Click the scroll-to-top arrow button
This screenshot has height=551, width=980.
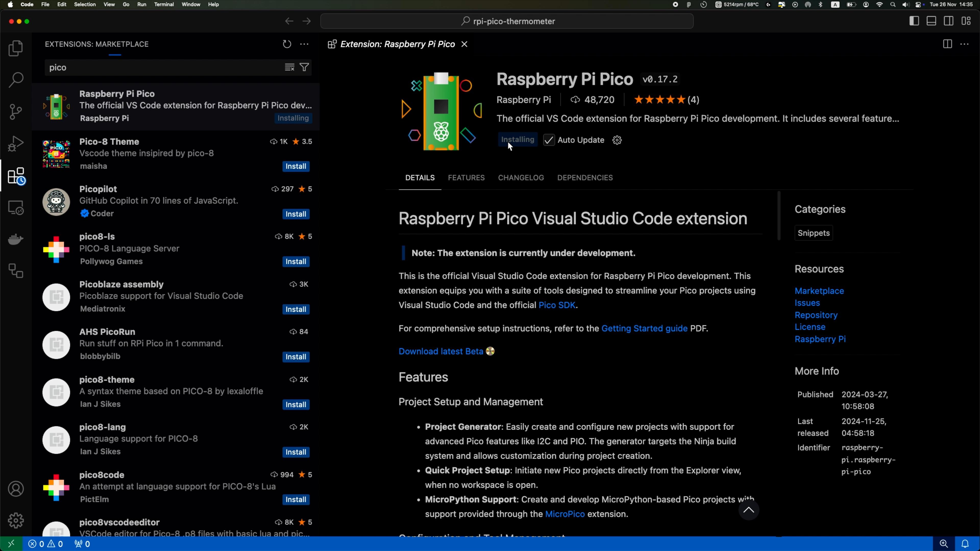pyautogui.click(x=748, y=510)
